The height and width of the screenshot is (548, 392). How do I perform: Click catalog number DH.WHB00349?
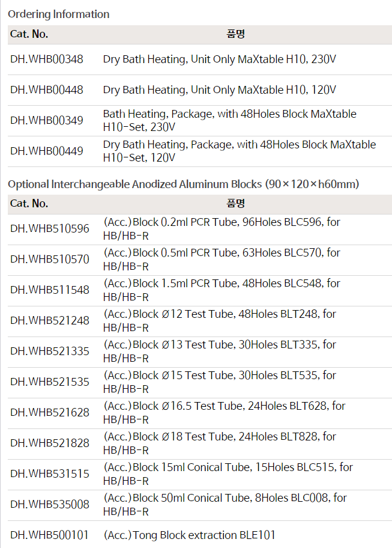point(47,121)
